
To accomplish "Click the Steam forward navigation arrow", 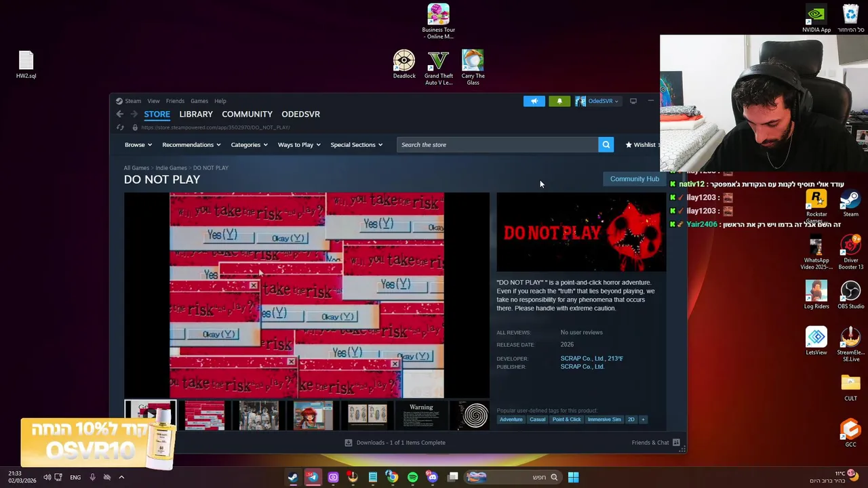I will 134,114.
